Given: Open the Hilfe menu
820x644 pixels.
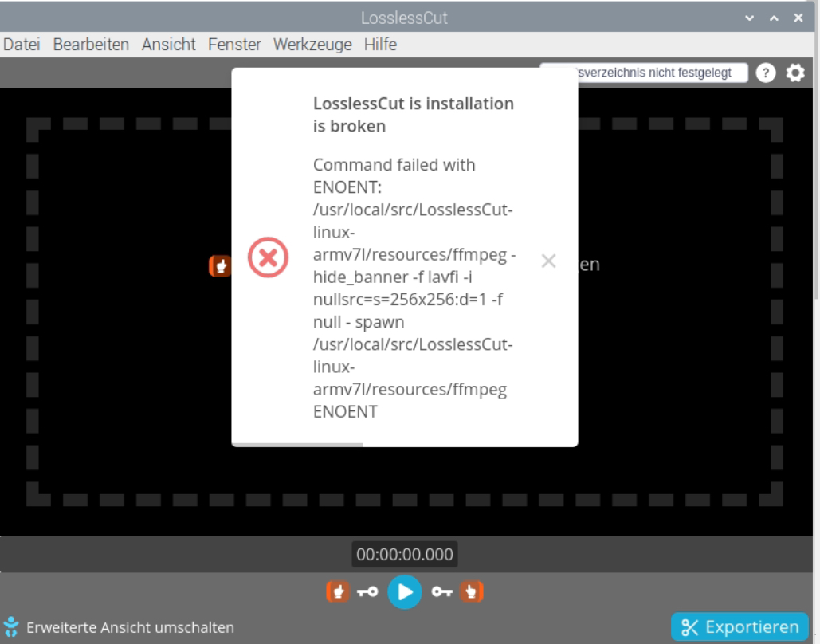Looking at the screenshot, I should tap(380, 45).
